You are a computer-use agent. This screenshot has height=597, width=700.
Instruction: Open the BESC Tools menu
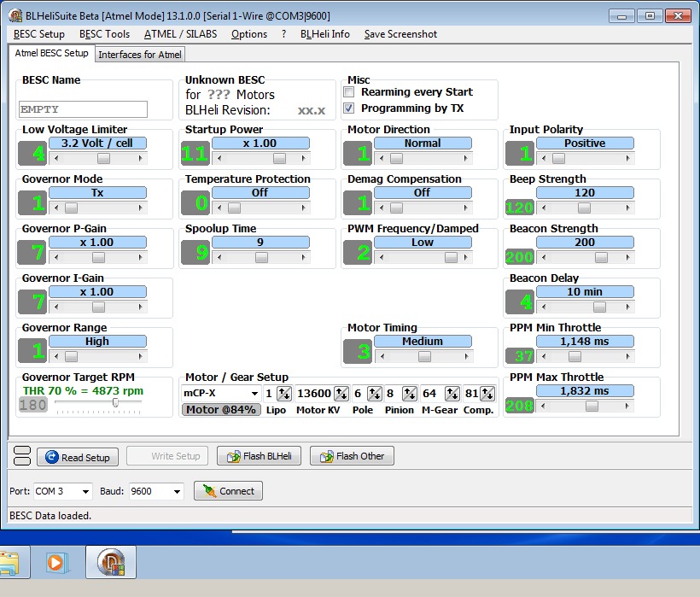[x=104, y=34]
